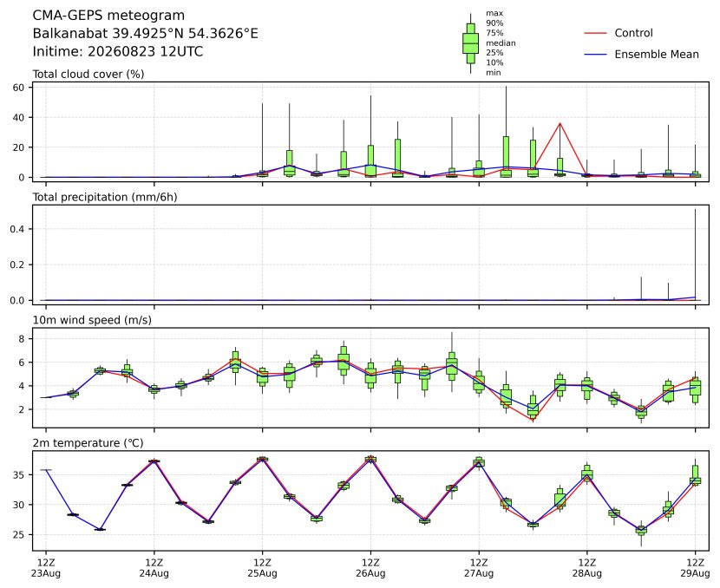
Task: Click the '0.4' tick on precipitation axis
Action: click(17, 229)
